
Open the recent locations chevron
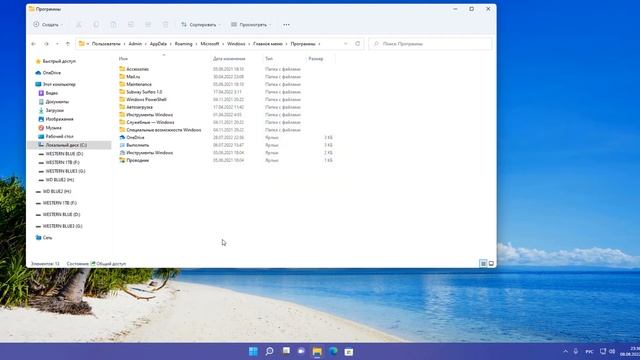pyautogui.click(x=57, y=44)
